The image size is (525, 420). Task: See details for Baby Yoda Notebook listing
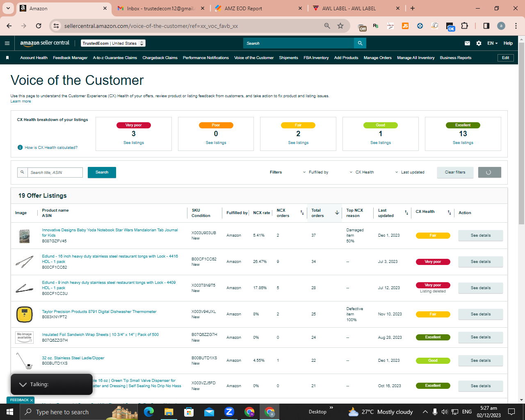point(481,235)
